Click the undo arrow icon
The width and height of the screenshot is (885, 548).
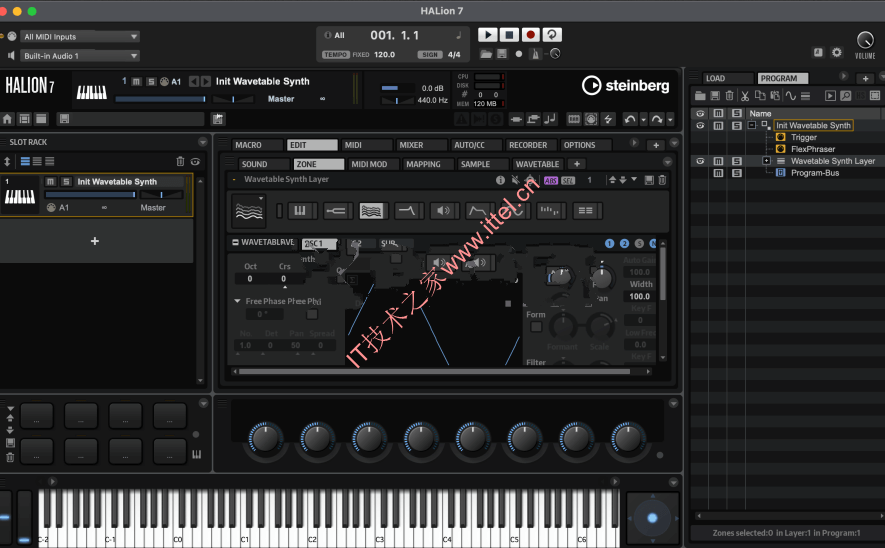point(629,119)
